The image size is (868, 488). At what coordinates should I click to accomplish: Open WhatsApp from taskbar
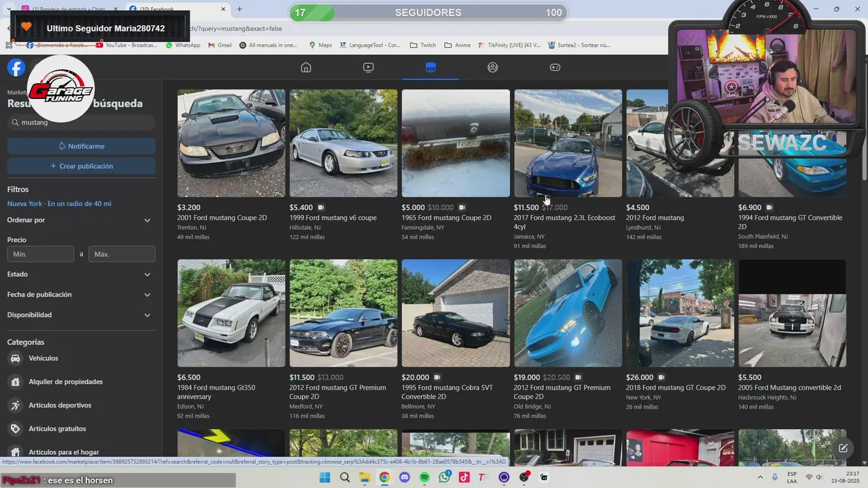444,477
